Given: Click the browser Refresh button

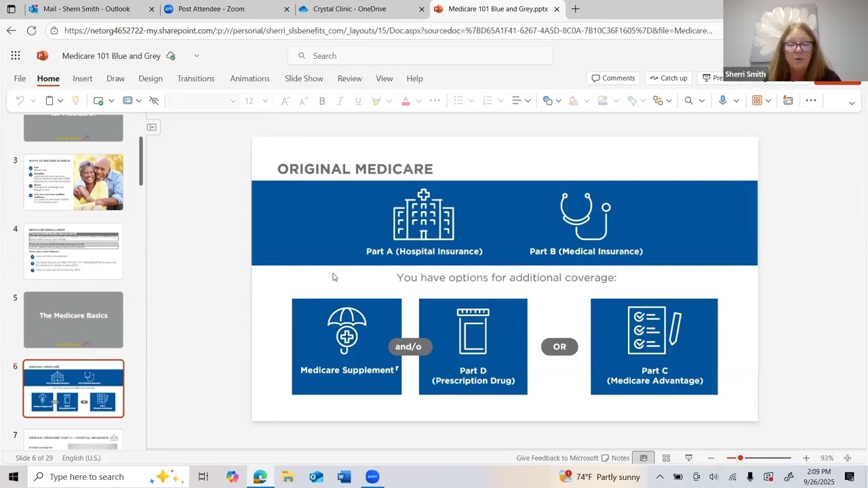Looking at the screenshot, I should tap(31, 30).
